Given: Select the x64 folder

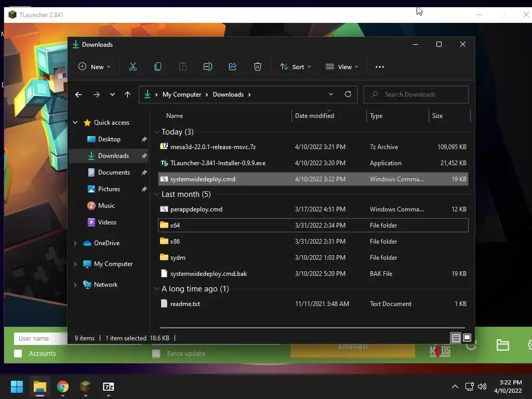Looking at the screenshot, I should (313, 225).
